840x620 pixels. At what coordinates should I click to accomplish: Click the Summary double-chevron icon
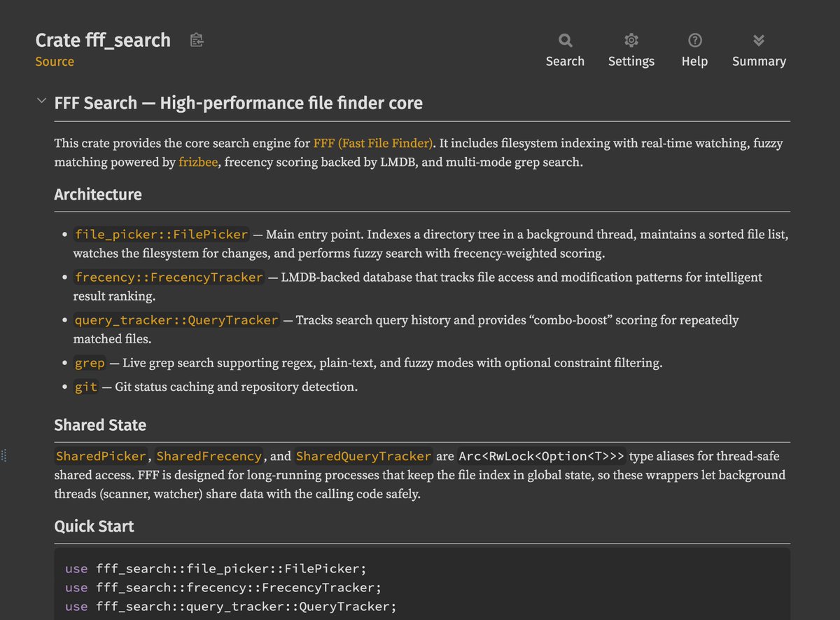pyautogui.click(x=759, y=41)
